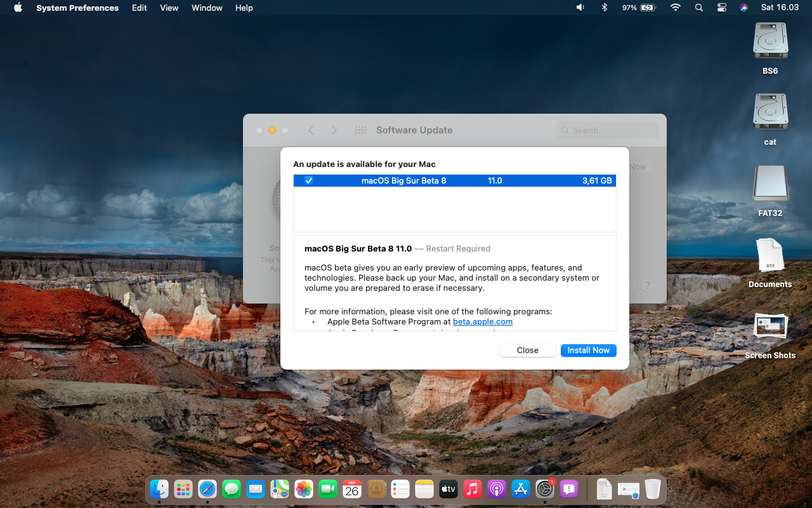Open Finder from the Dock
Image resolution: width=812 pixels, height=508 pixels.
[x=159, y=489]
